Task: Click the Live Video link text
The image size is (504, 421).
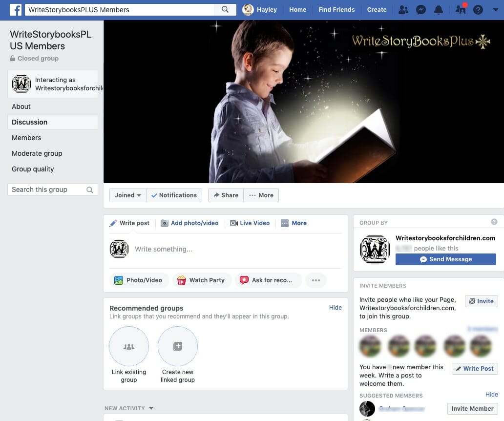Action: [254, 223]
